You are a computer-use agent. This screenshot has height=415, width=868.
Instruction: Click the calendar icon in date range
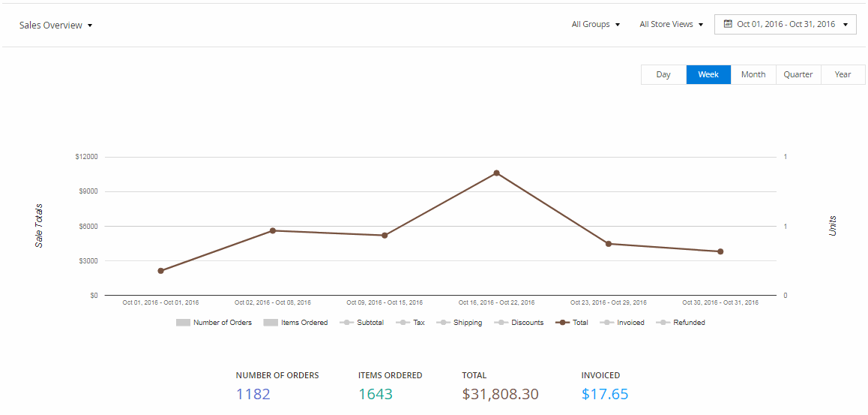tap(728, 24)
